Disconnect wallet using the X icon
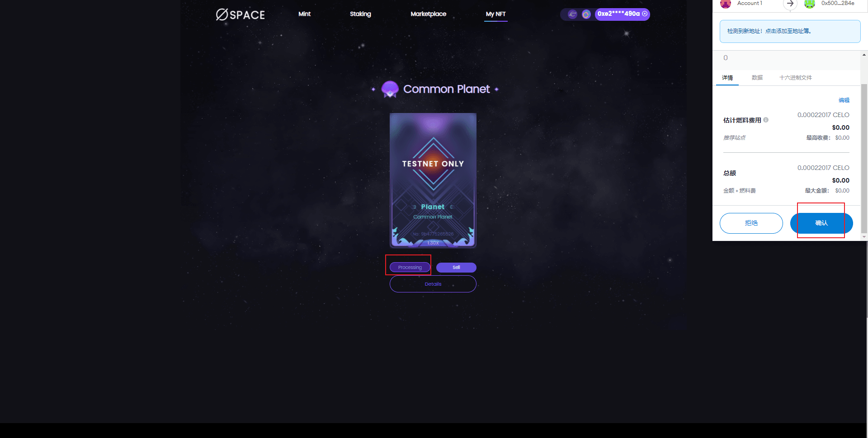The width and height of the screenshot is (868, 438). 645,14
